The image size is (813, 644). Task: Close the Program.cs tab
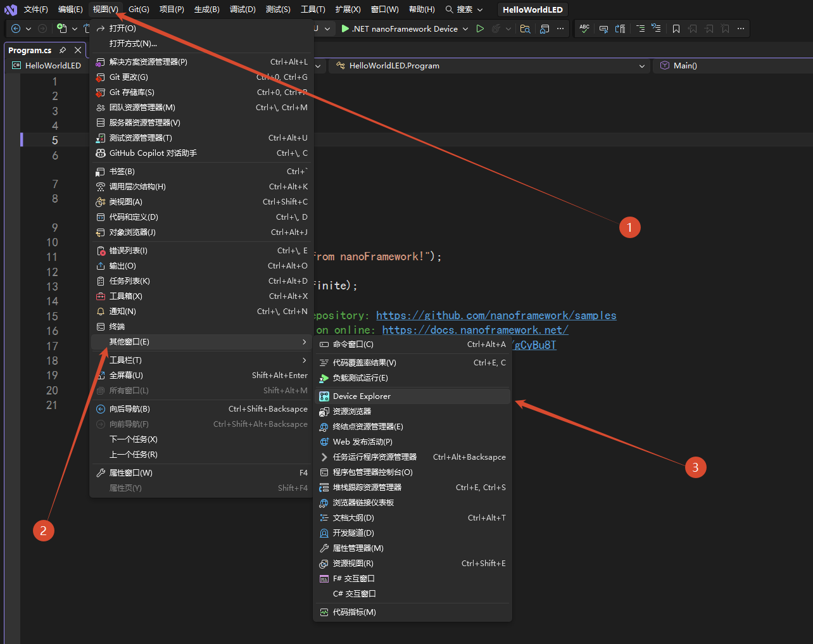[x=78, y=50]
